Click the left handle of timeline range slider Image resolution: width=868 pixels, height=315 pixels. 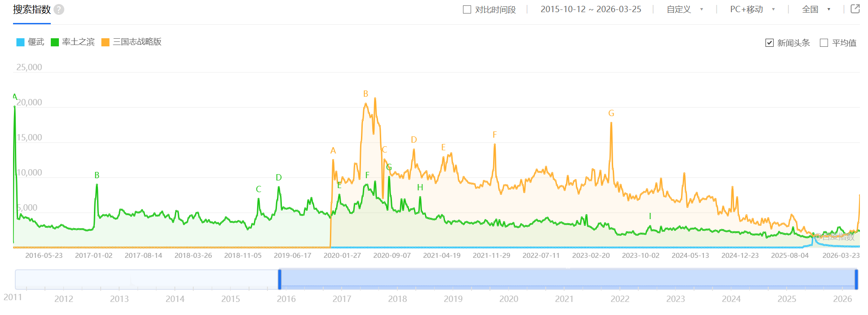pos(280,279)
